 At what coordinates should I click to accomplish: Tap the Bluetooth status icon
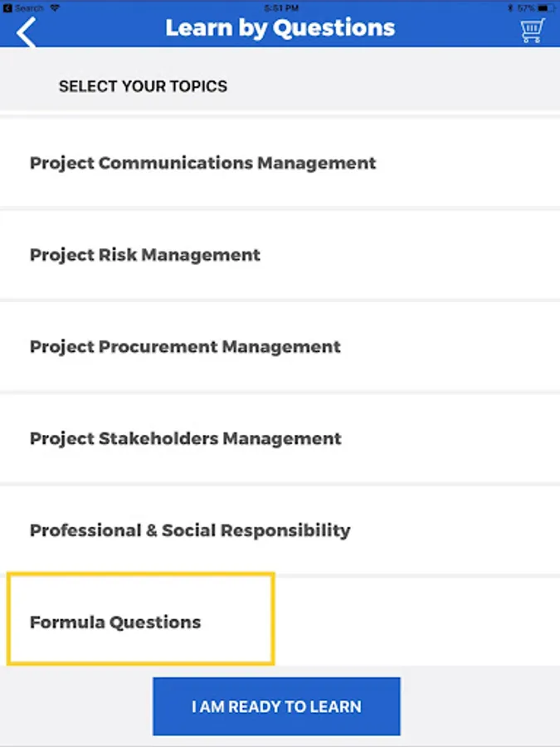509,7
